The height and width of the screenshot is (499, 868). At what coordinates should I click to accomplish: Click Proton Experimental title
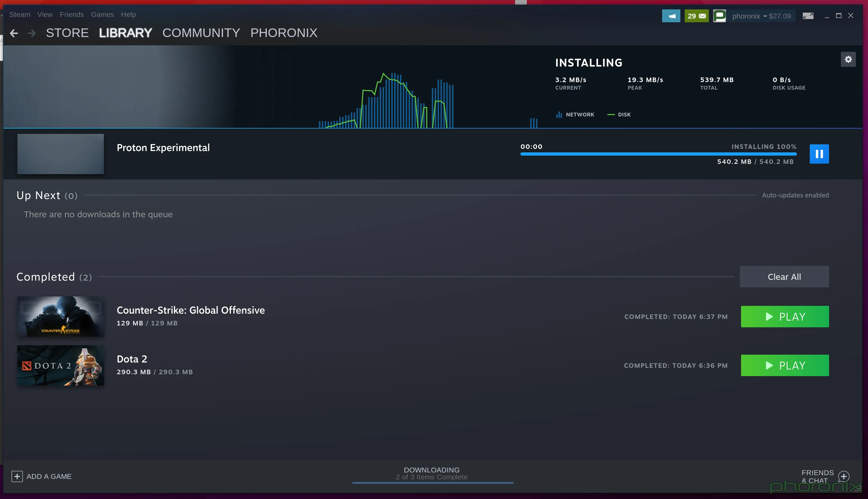[163, 148]
